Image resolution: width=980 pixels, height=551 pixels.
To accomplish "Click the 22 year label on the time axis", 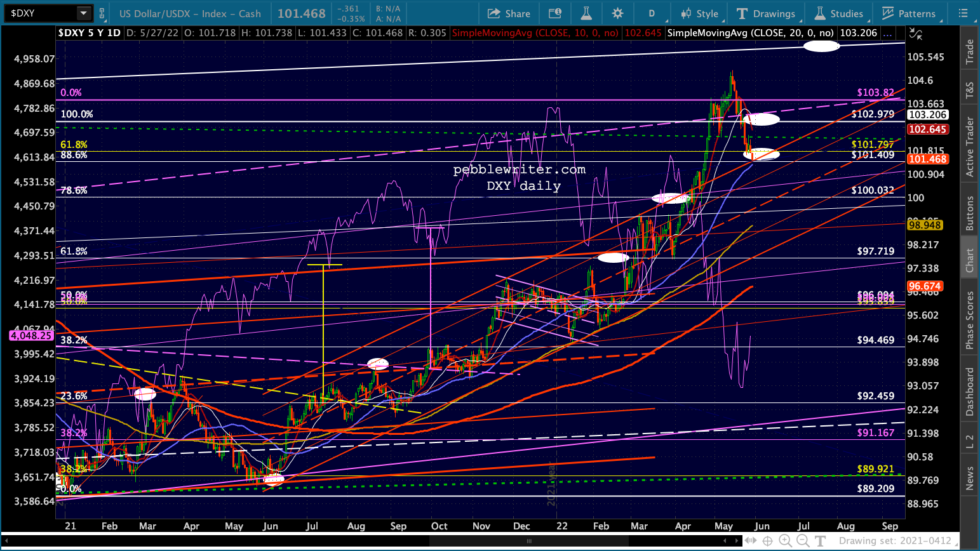I will tap(561, 526).
